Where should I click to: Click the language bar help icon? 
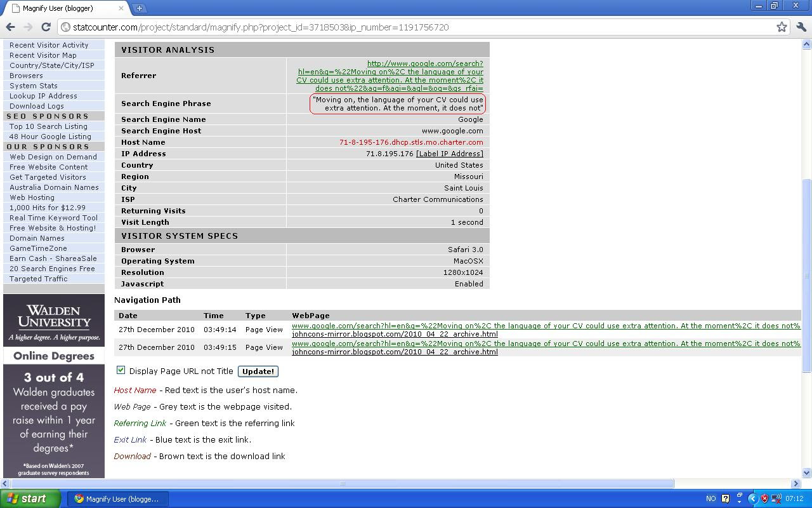725,498
